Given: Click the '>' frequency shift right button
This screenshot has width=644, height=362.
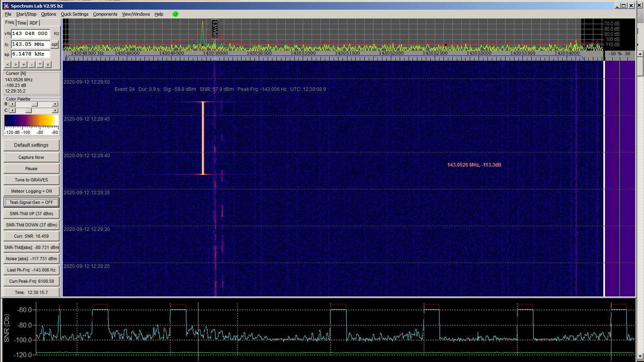Looking at the screenshot, I should click(x=16, y=64).
